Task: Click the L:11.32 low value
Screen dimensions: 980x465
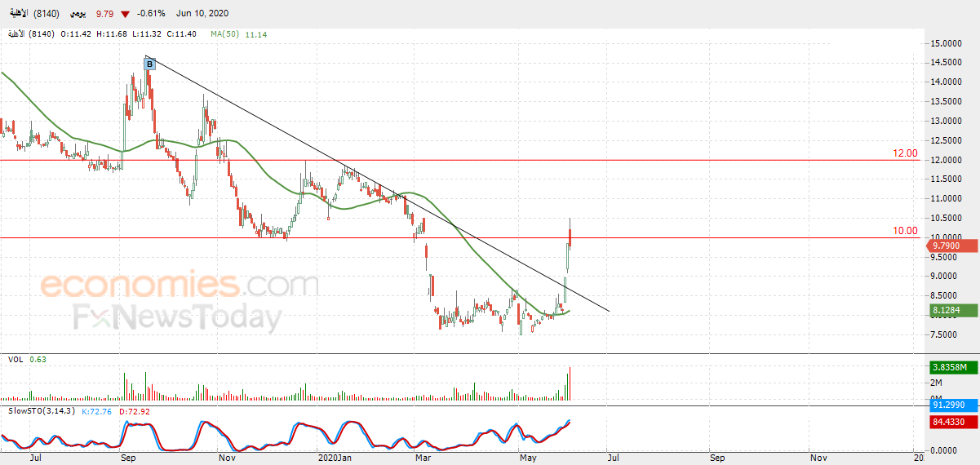Action: (x=147, y=34)
